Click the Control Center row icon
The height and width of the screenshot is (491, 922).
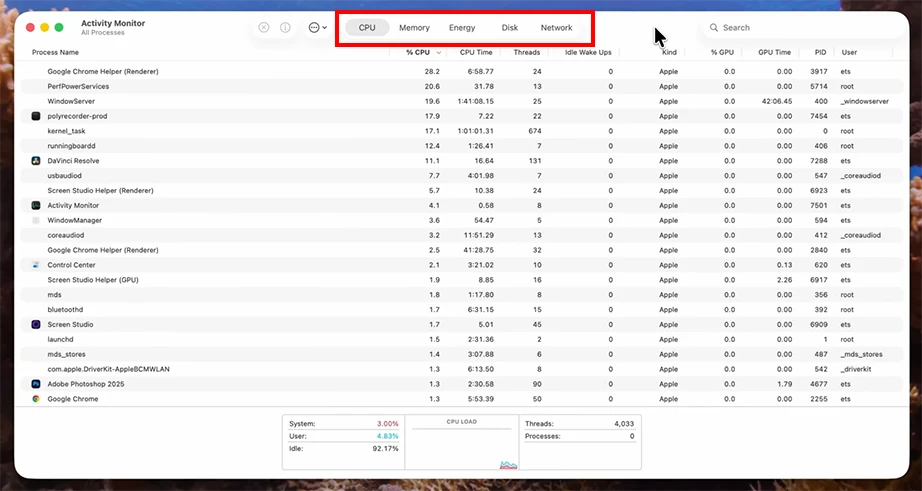[36, 265]
